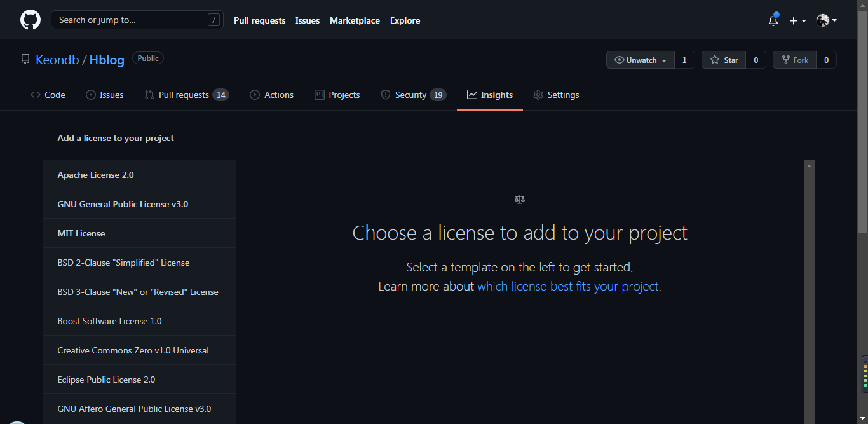This screenshot has width=868, height=424.
Task: Click the scales law icon
Action: pyautogui.click(x=520, y=199)
